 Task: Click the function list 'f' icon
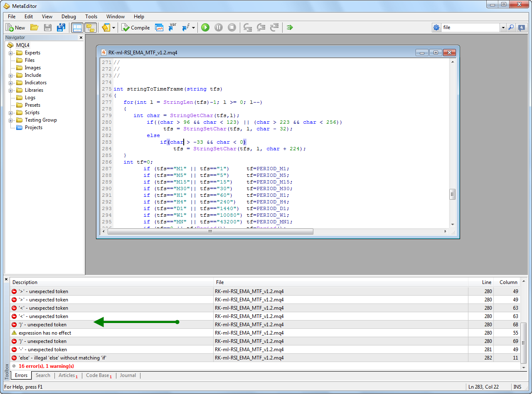pyautogui.click(x=185, y=27)
